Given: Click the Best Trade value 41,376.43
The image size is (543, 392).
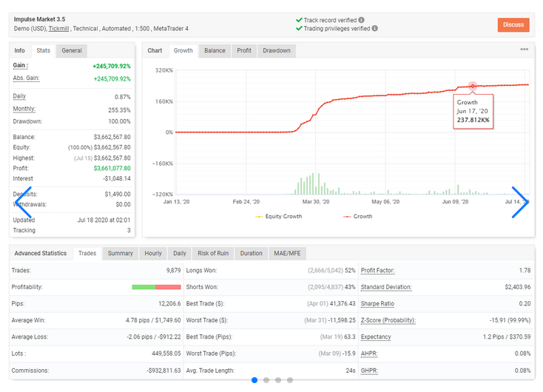Looking at the screenshot, I should (x=343, y=304).
